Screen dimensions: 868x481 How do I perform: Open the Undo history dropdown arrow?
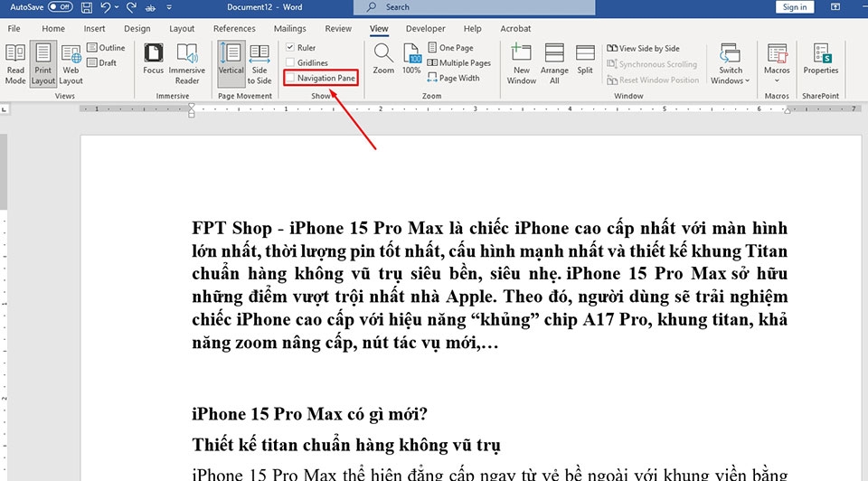pos(117,7)
